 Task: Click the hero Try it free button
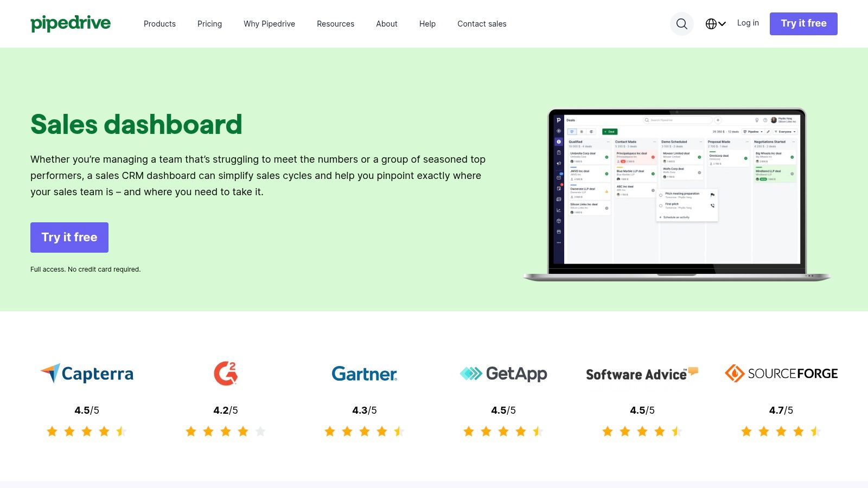tap(69, 237)
